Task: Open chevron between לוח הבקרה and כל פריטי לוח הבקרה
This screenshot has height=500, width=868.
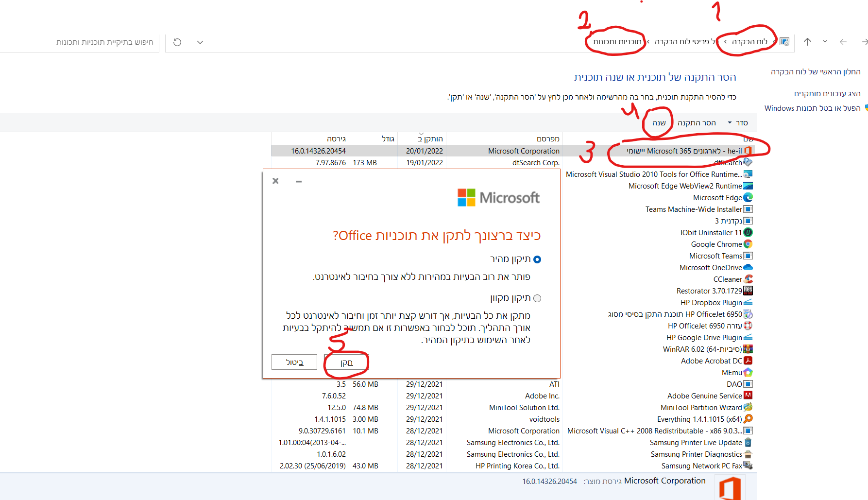Action: pyautogui.click(x=725, y=42)
